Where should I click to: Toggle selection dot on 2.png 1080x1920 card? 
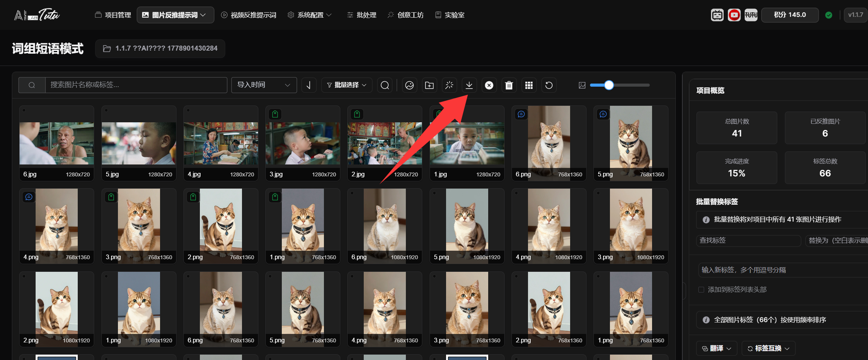pyautogui.click(x=24, y=276)
